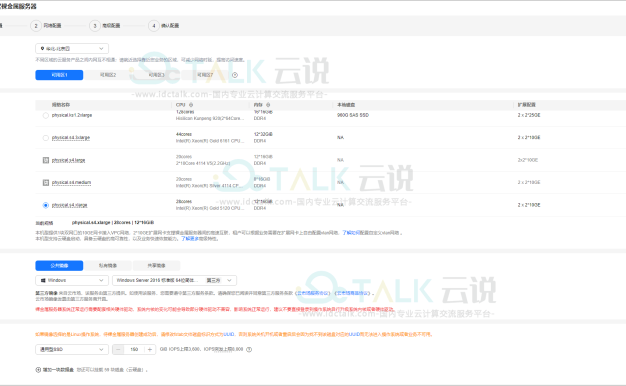Viewport: 626px width, 386px height.
Task: Click the second-line learn-more link under flavor notes
Action: (x=190, y=239)
